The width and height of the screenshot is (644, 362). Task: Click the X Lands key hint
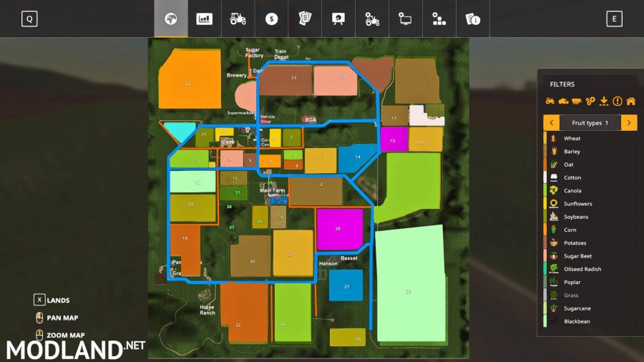[52, 300]
